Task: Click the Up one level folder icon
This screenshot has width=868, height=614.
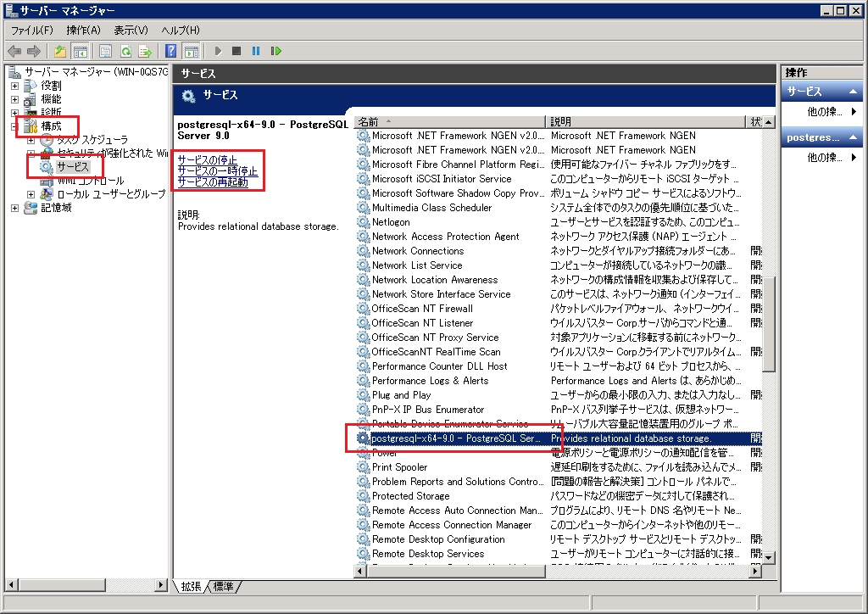Action: click(x=60, y=51)
